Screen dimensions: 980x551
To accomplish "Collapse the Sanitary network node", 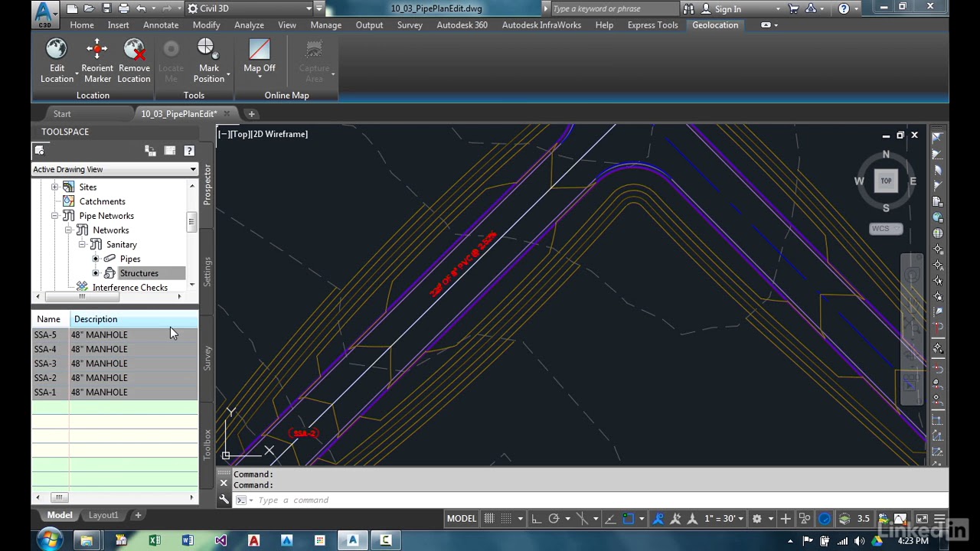I will (82, 245).
